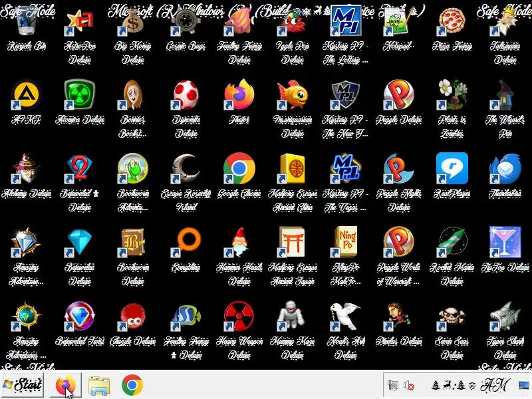This screenshot has height=399, width=532.
Task: Open Mahjong Escape Ancient Japan shortcut
Action: (293, 242)
